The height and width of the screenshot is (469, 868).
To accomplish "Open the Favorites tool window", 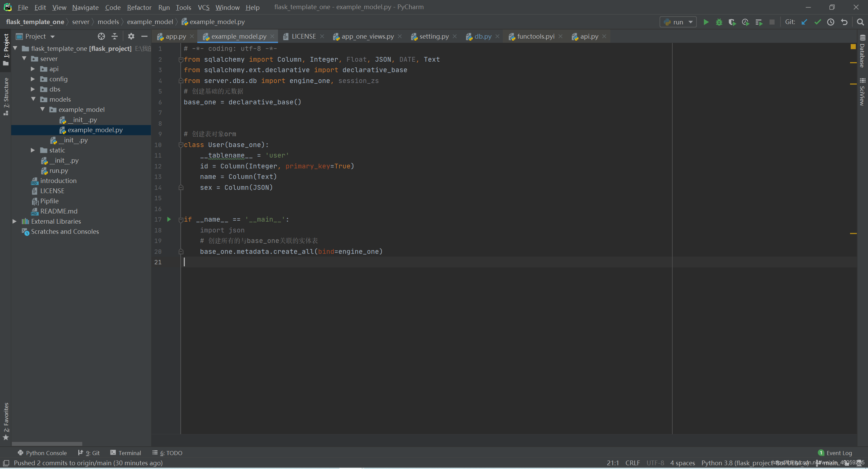I will [6, 421].
